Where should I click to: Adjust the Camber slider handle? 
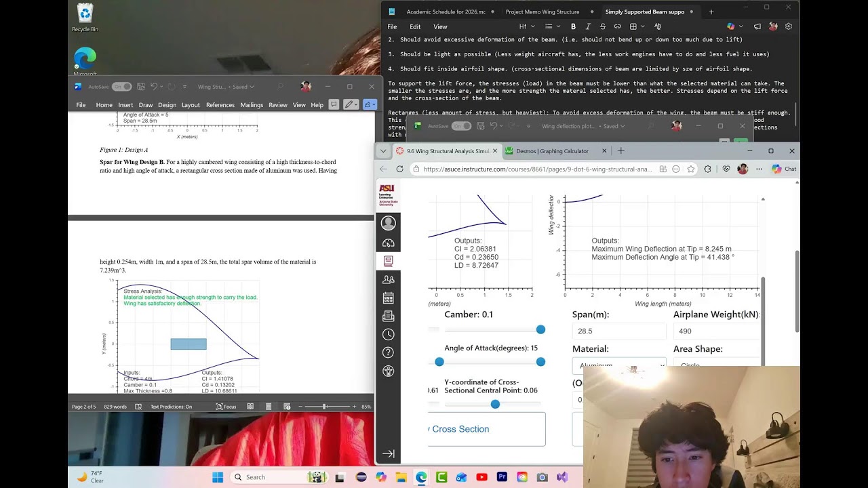point(540,329)
